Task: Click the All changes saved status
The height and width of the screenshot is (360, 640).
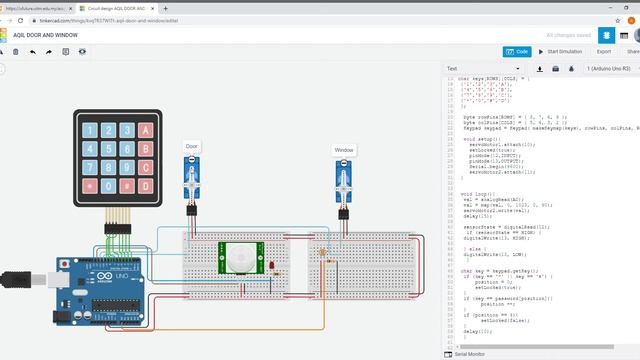Action: (569, 36)
